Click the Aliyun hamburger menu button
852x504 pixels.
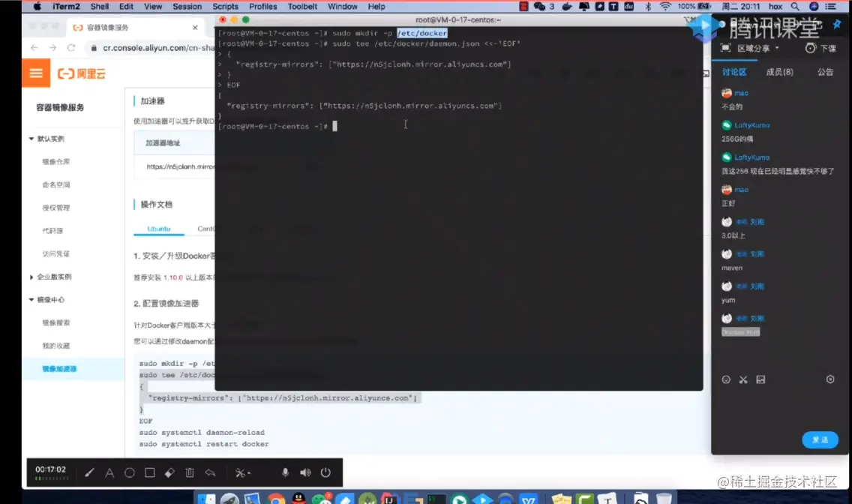coord(36,73)
